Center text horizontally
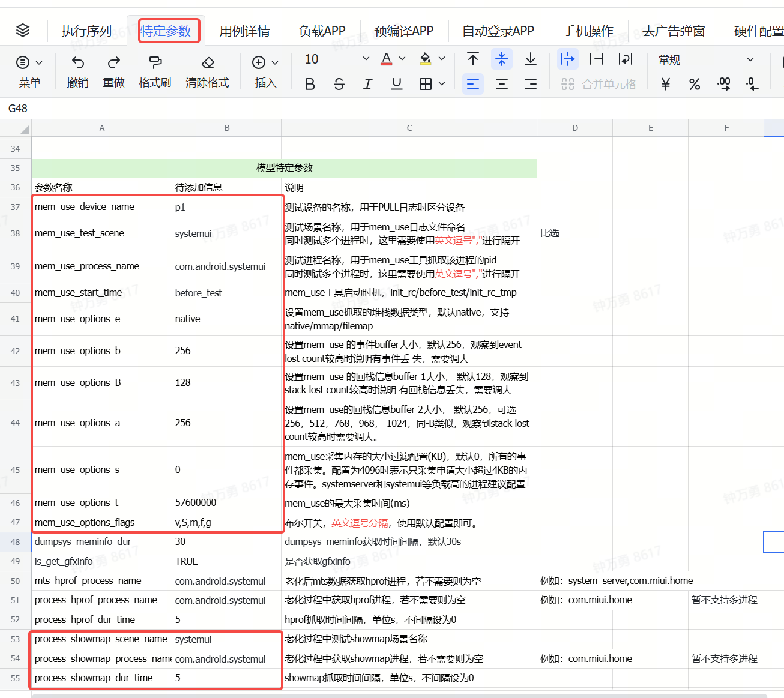The image size is (784, 698). [502, 84]
